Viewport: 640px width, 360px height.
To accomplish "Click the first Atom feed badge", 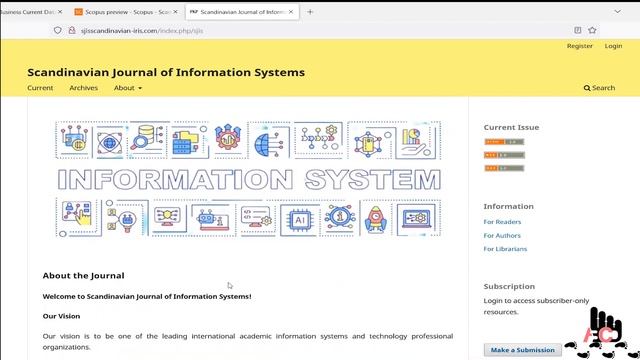I will [x=504, y=142].
